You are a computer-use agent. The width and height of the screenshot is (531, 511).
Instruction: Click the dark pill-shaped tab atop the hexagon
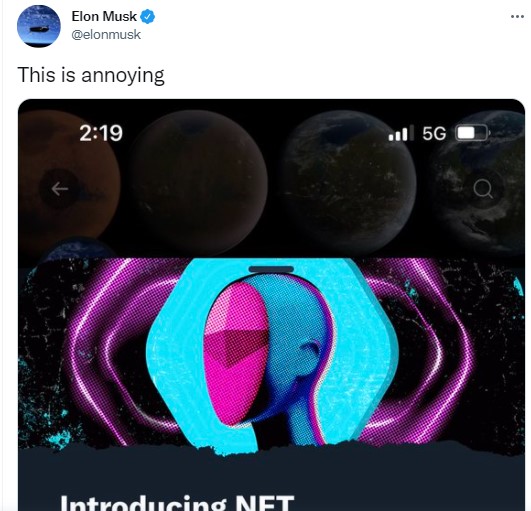point(271,269)
